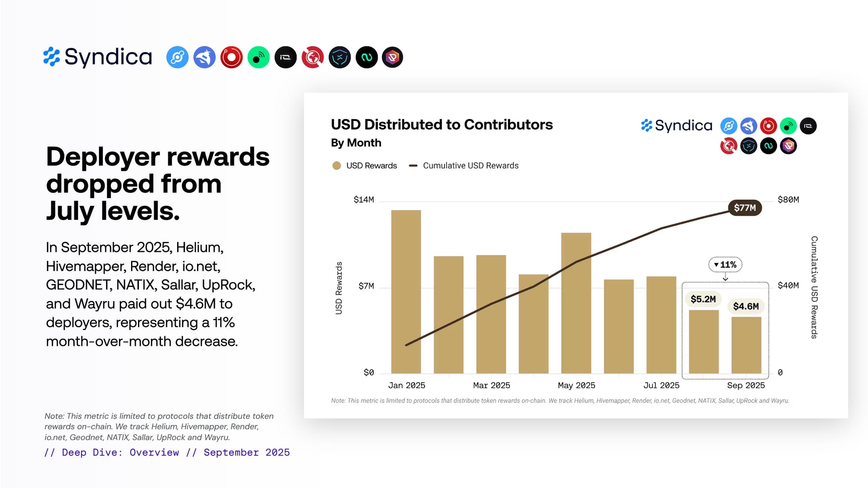This screenshot has width=868, height=488.
Task: Click the dark shield logo in the header
Action: pos(339,57)
